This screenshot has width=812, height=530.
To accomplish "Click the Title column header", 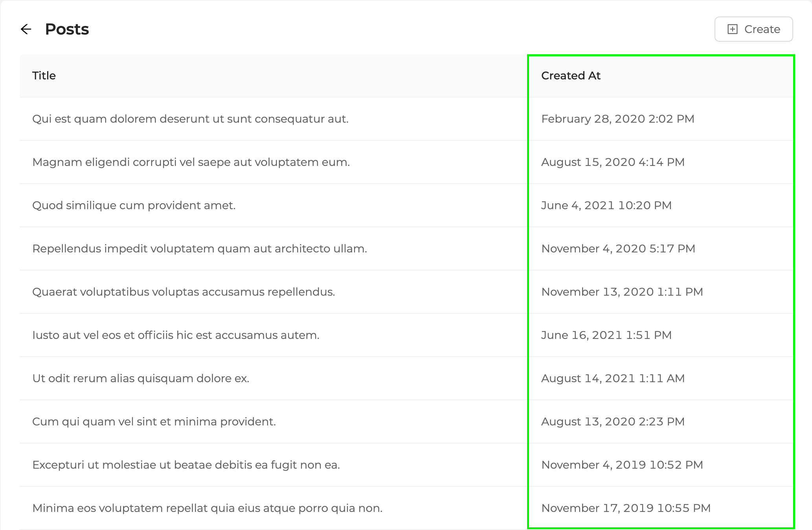I will click(x=44, y=75).
